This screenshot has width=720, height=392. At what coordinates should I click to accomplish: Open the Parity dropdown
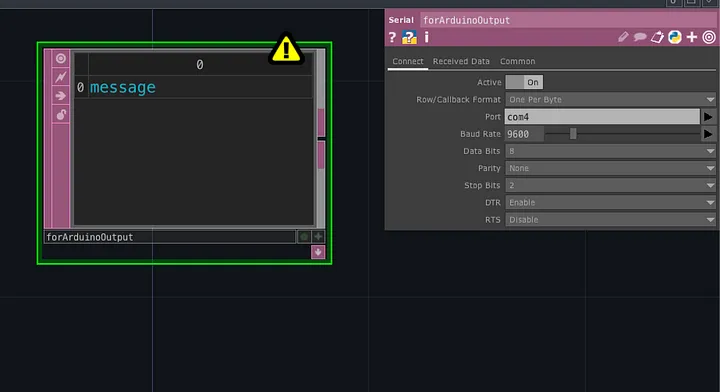[x=610, y=168]
